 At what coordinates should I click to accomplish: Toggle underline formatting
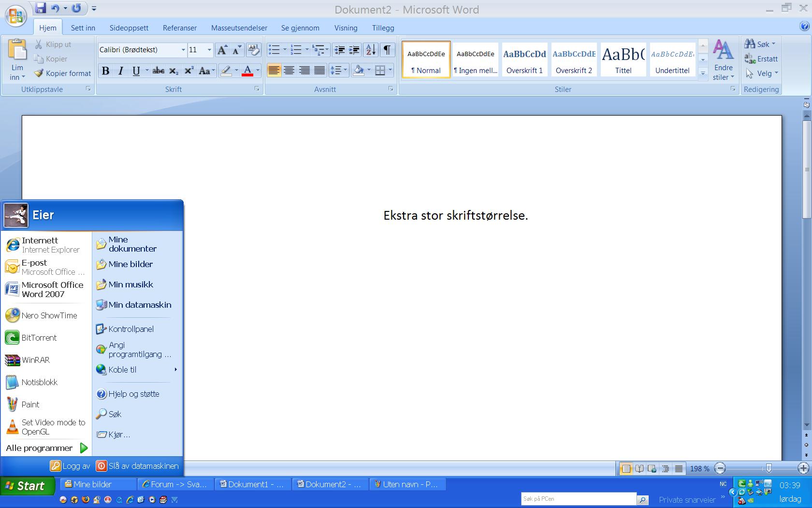(x=136, y=71)
